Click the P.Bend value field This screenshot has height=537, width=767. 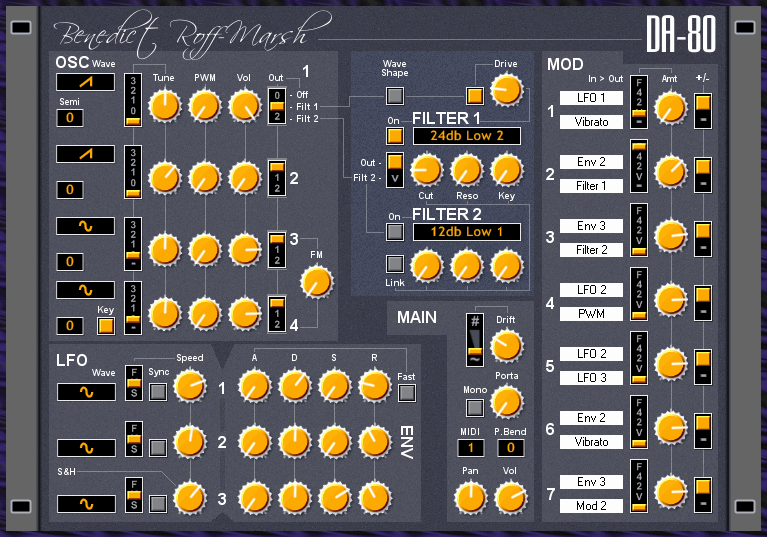(509, 448)
